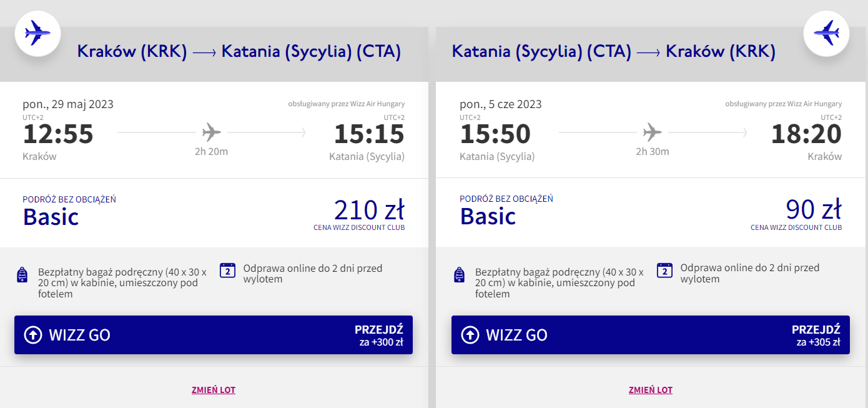Click the gray plane icon above 2h 30m
This screenshot has width=868, height=408.
pos(652,132)
